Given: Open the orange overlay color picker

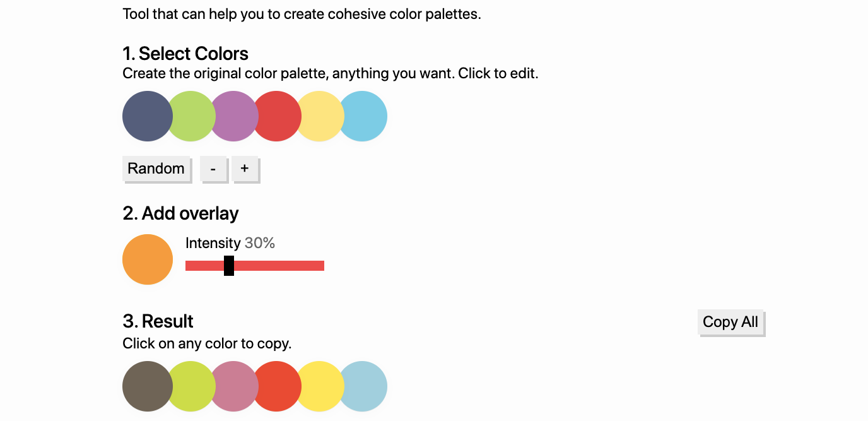Looking at the screenshot, I should 148,259.
